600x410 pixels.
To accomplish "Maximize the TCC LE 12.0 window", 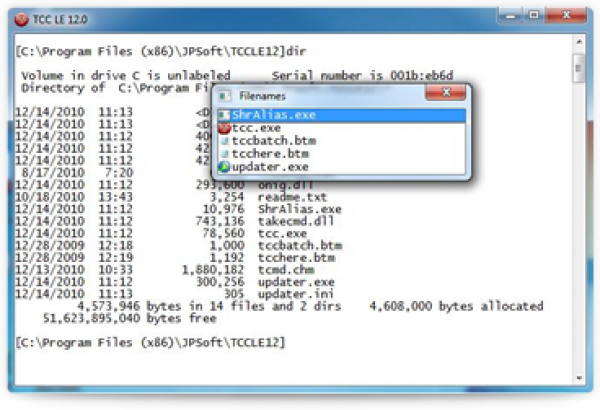I will click(534, 15).
